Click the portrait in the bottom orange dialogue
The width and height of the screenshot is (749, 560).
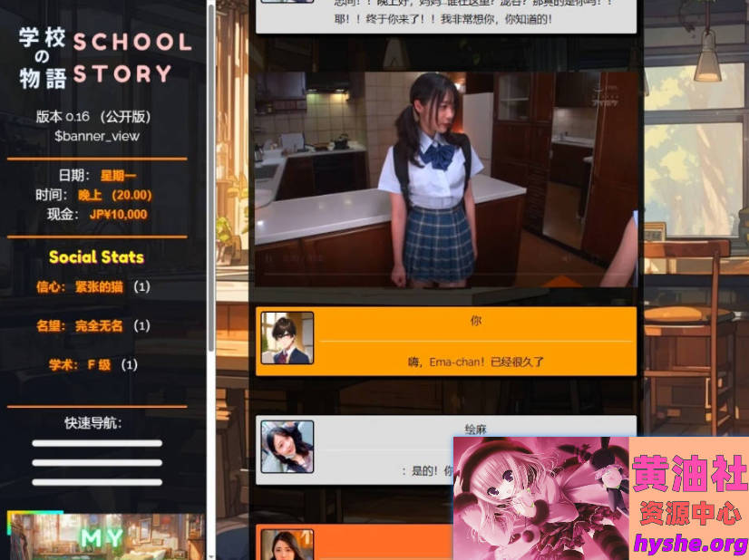point(287,545)
